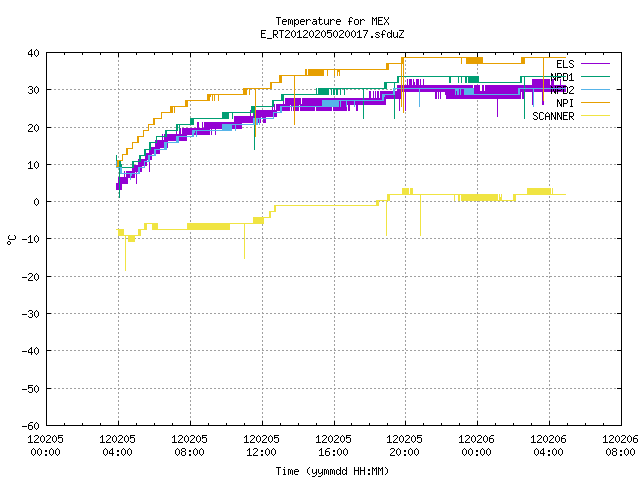Click the filename 'E_RT20120205020017.sfduZ' subtitle
Screen dimensions: 640x480
[332, 34]
